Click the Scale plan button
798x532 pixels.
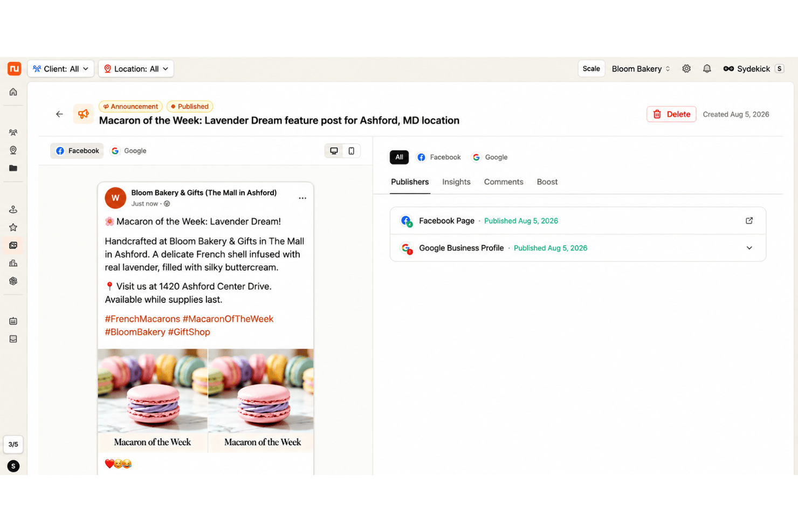click(591, 69)
